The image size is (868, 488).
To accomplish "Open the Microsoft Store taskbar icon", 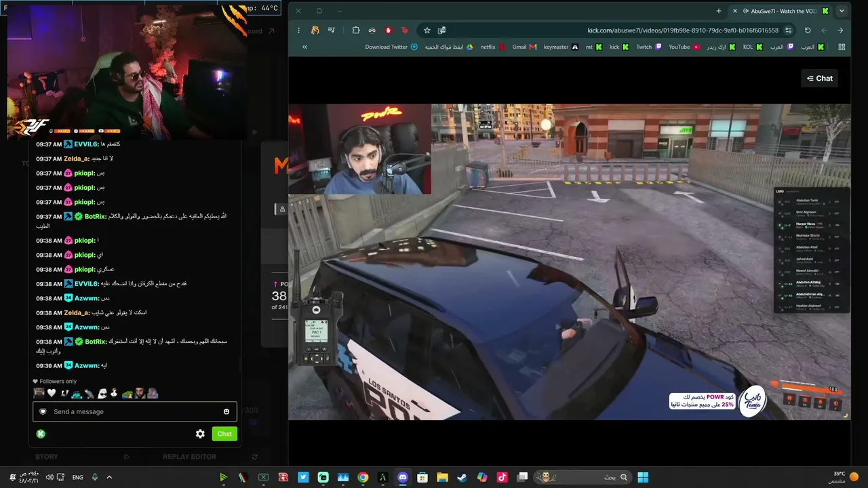I will click(422, 477).
